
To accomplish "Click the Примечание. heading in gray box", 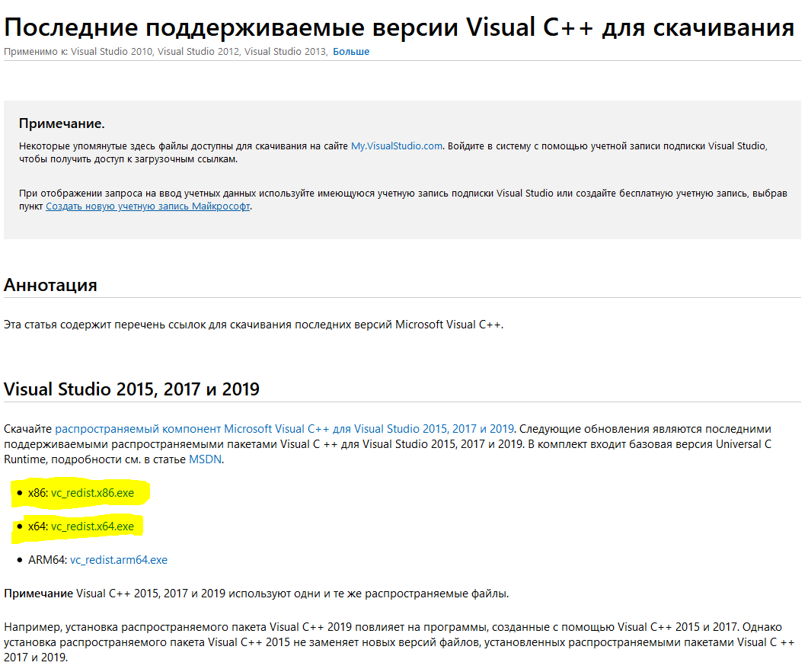I will pyautogui.click(x=62, y=123).
